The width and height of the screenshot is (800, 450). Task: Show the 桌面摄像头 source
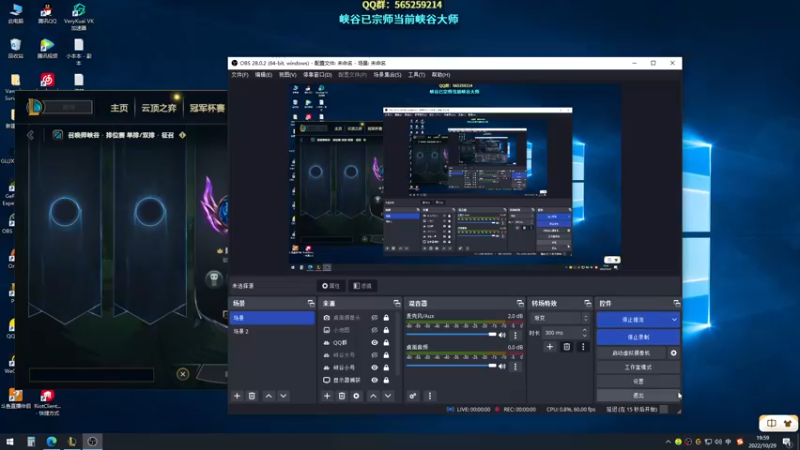tap(374, 318)
